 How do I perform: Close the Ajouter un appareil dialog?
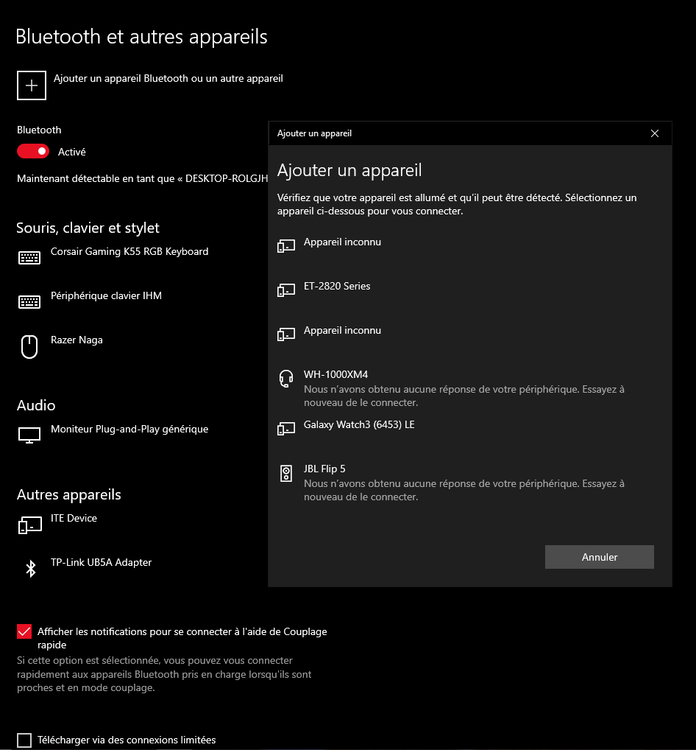(655, 133)
